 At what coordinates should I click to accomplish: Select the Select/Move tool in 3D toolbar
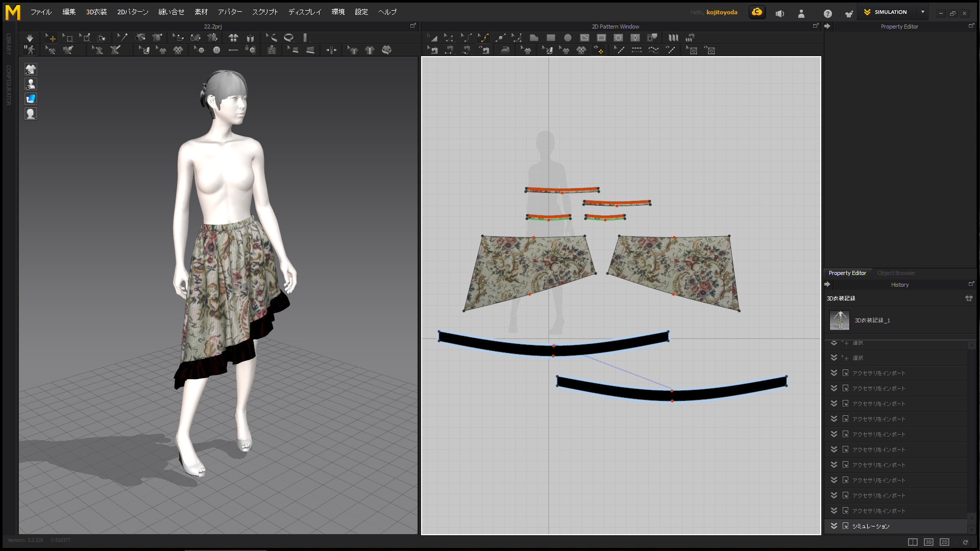pos(51,38)
